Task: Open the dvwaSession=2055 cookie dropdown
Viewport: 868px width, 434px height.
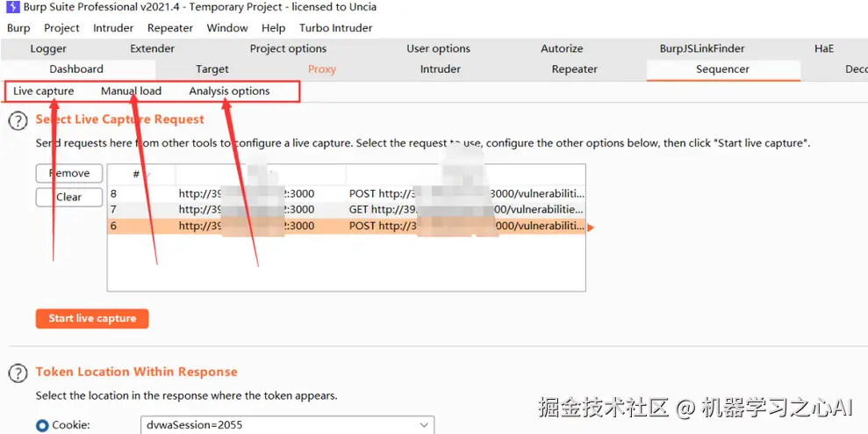Action: [287, 425]
